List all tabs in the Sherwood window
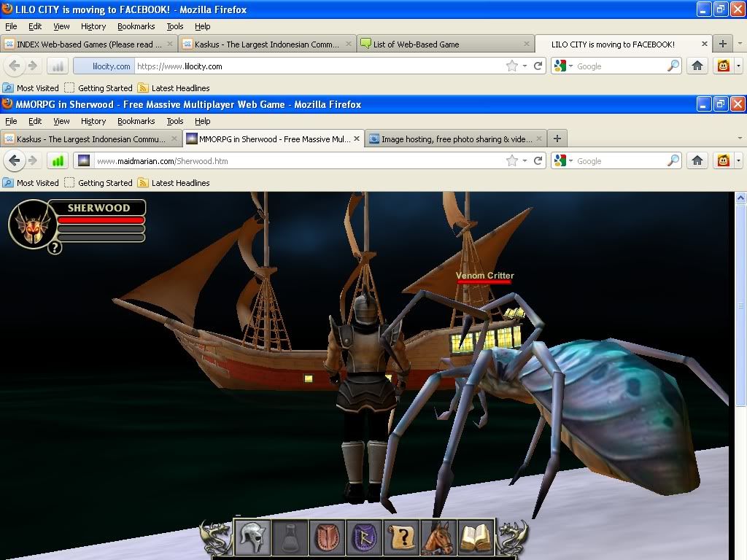Viewport: 747px width, 560px height. tap(740, 139)
